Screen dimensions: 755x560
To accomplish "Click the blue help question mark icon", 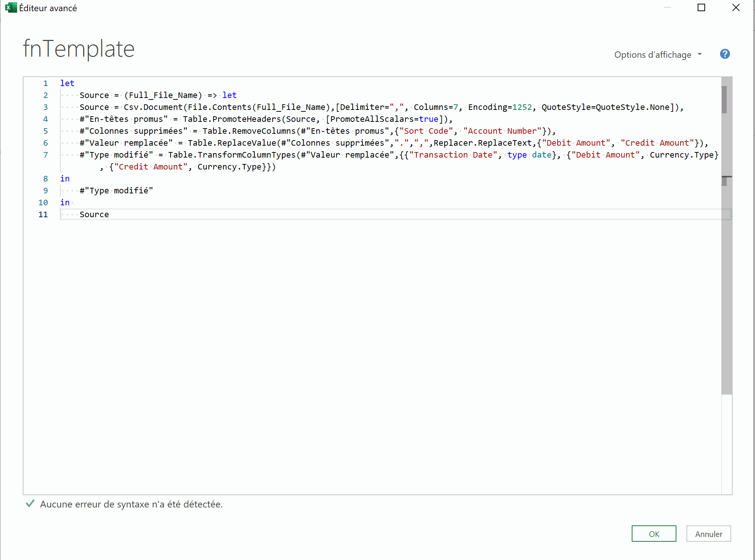I will [724, 54].
